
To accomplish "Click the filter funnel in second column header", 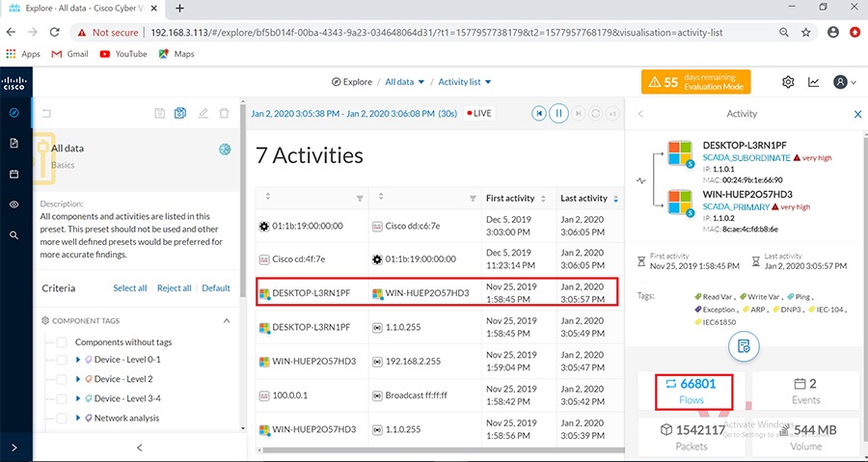I will click(473, 198).
